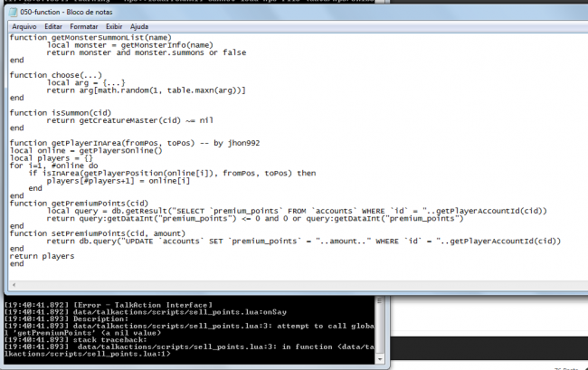The width and height of the screenshot is (588, 370).
Task: Click 'local online = getPlayersOnline()' line
Action: pyautogui.click(x=86, y=151)
